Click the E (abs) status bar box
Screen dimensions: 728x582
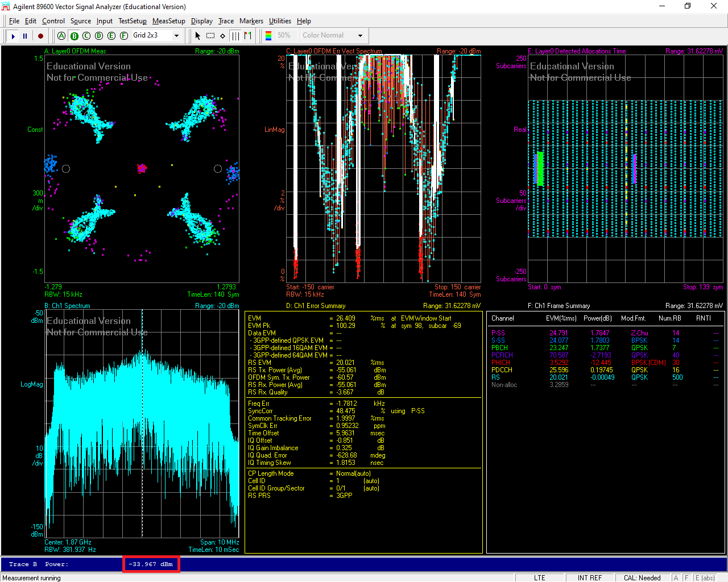705,578
